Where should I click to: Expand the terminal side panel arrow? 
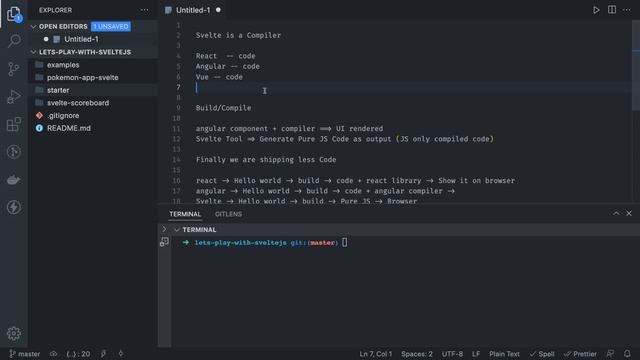[164, 229]
